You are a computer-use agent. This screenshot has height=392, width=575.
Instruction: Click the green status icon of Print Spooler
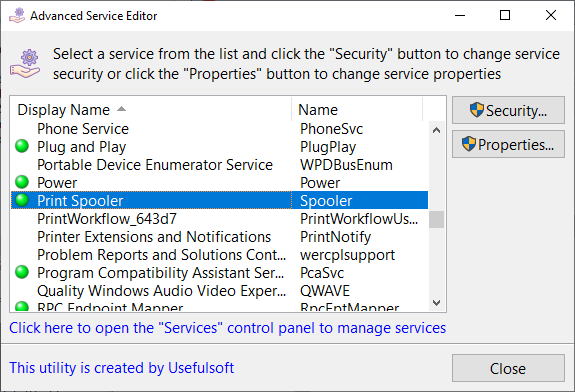tap(22, 200)
